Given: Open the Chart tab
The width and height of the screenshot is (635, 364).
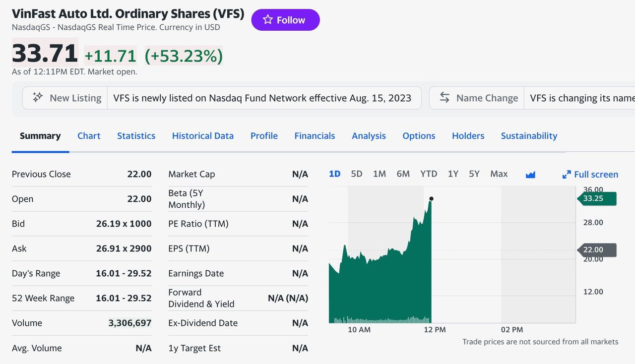Looking at the screenshot, I should pos(89,136).
